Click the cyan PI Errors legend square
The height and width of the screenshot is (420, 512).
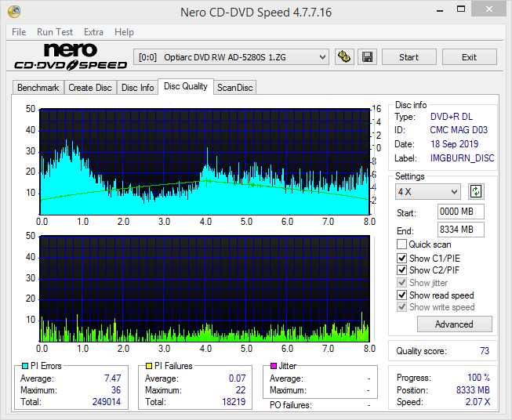(25, 366)
